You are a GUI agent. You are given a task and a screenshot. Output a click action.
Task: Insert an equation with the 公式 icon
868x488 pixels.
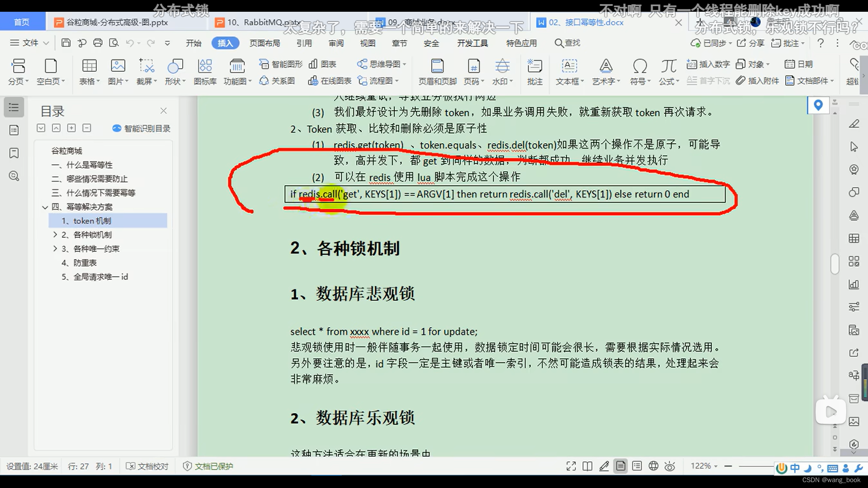click(668, 71)
